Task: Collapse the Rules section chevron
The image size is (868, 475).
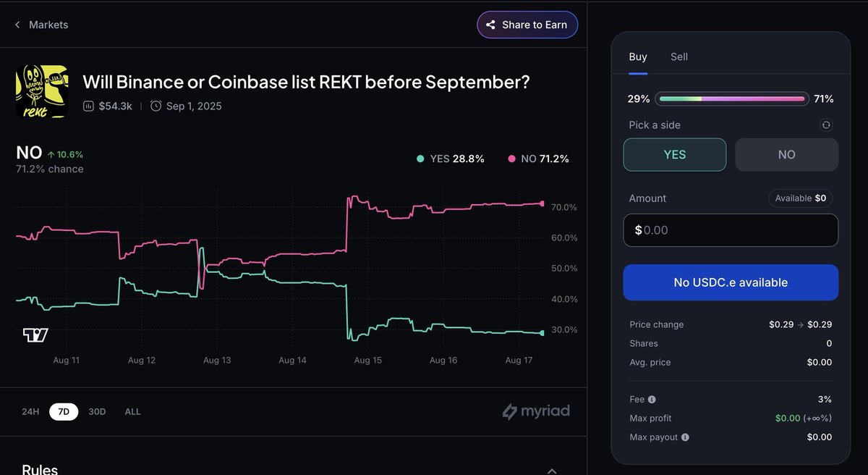Action: tap(552, 471)
